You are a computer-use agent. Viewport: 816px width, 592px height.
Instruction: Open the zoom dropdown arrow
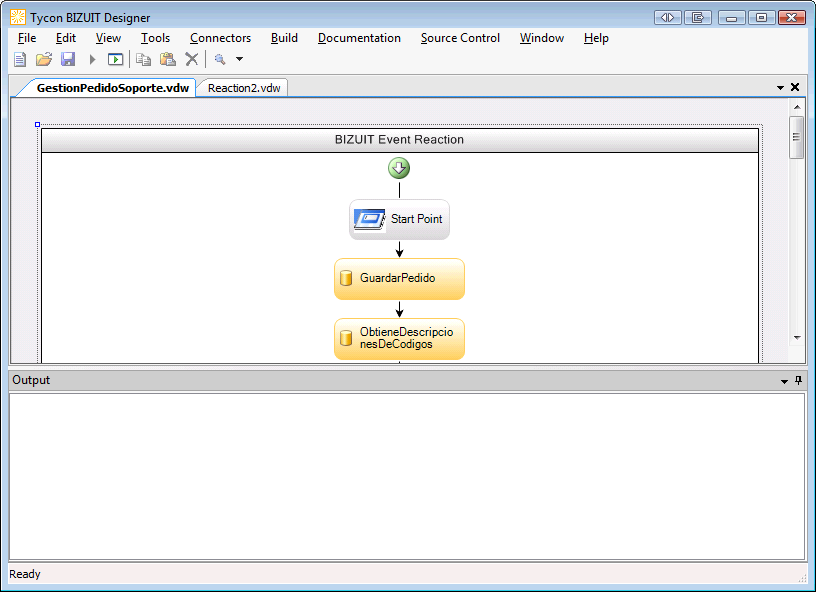(x=239, y=59)
